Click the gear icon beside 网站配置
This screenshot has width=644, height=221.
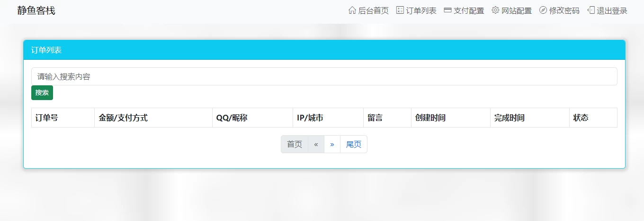tap(495, 10)
